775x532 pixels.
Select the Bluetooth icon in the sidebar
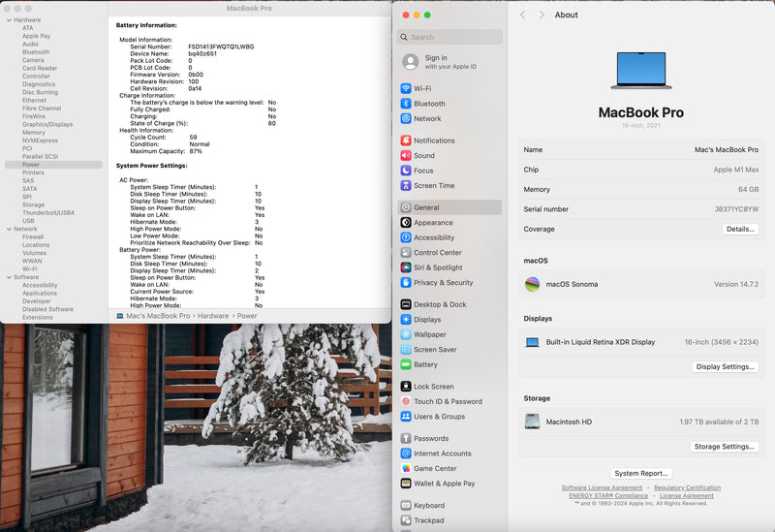pos(406,104)
